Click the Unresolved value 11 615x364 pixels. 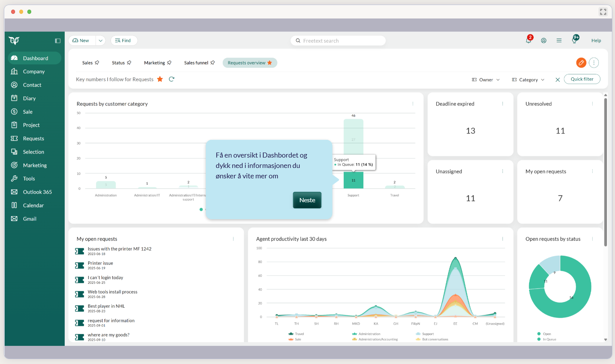coord(560,131)
